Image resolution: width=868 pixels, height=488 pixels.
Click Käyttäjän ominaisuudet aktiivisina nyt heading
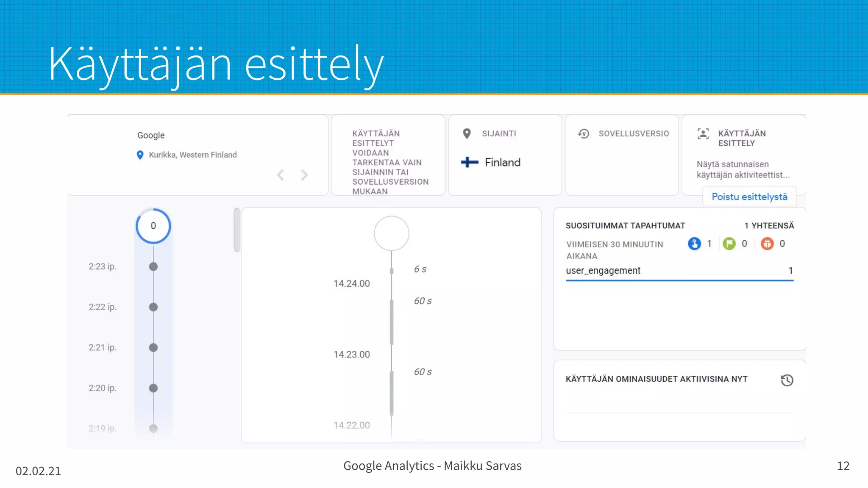click(x=657, y=379)
